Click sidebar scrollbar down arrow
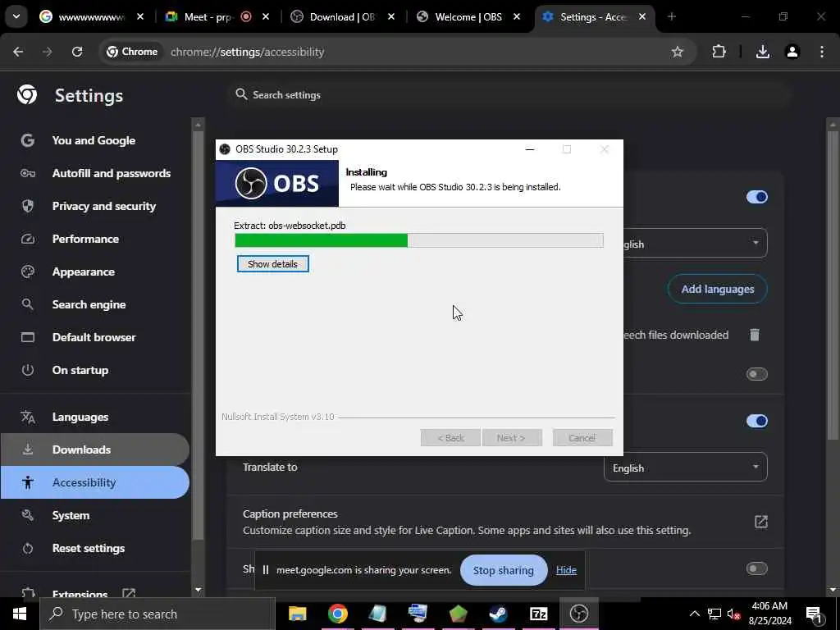Image resolution: width=840 pixels, height=630 pixels. coord(198,590)
